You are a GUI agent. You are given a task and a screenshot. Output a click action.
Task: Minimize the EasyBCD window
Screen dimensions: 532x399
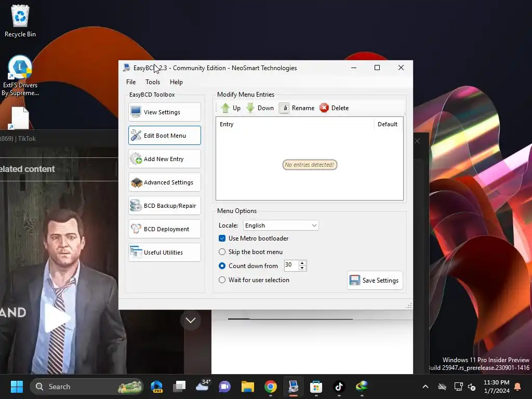pos(353,68)
